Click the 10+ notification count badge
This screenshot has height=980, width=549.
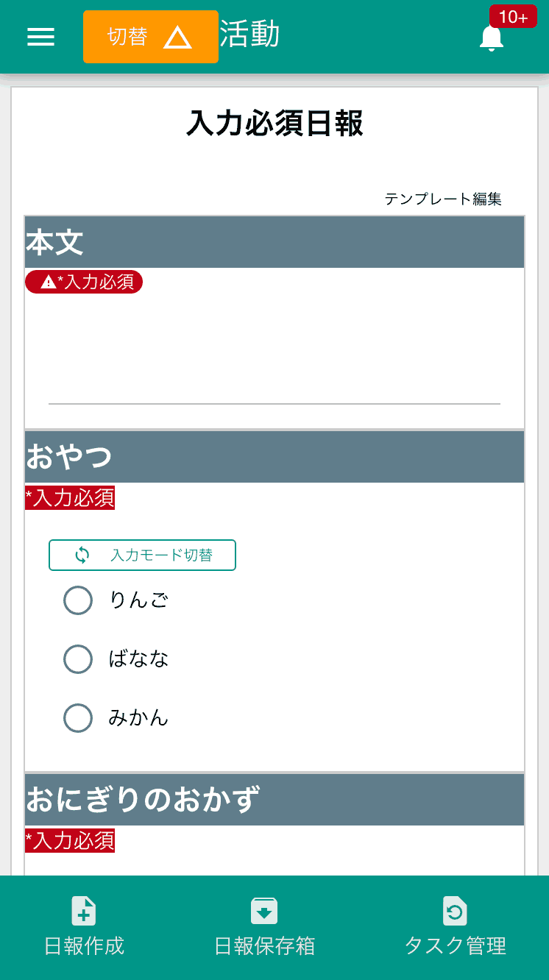(x=514, y=16)
